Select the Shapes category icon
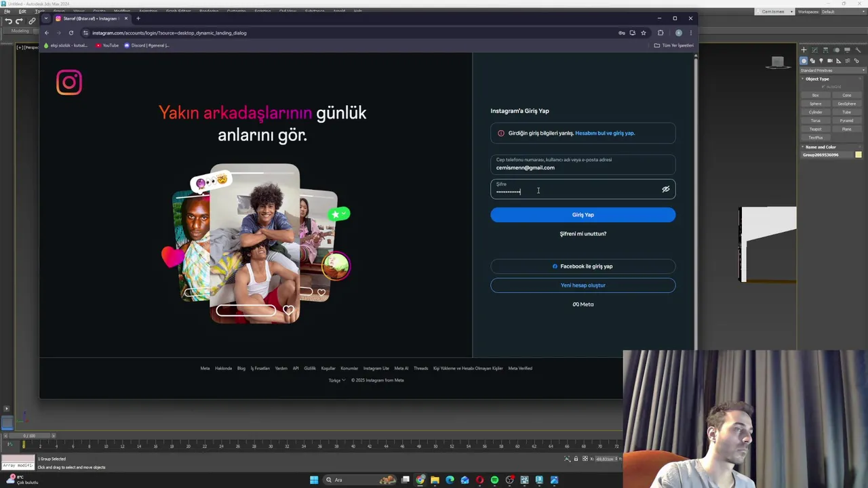Viewport: 868px width, 488px height. [x=812, y=60]
